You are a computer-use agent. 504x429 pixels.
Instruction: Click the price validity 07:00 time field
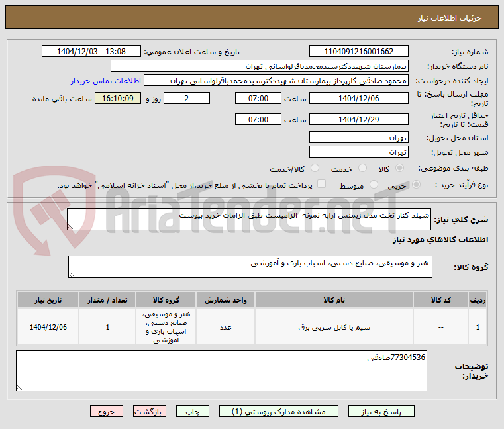258,120
